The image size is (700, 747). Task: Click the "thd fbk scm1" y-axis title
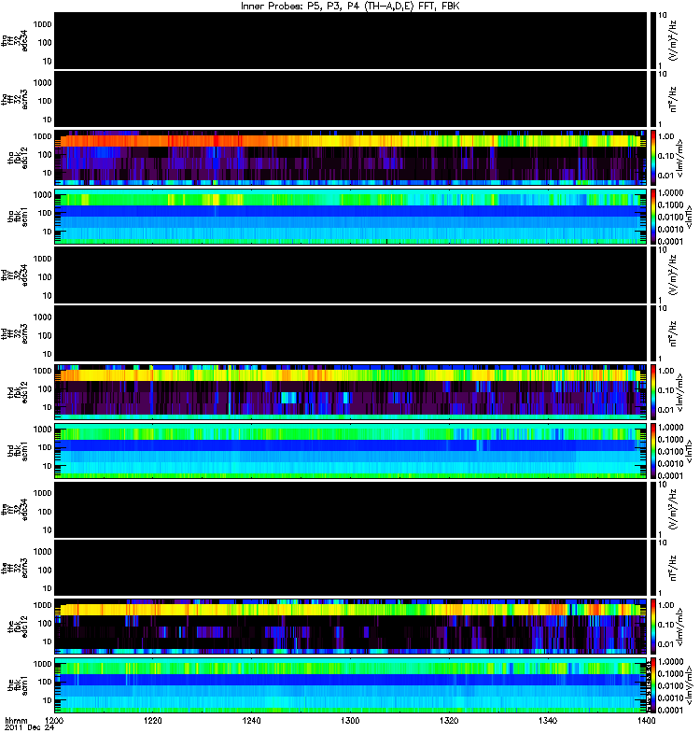click(18, 451)
